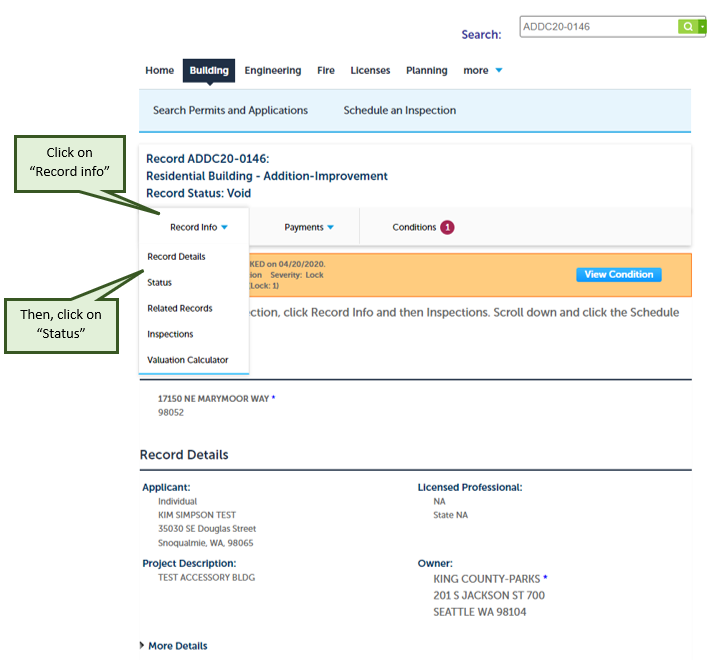Select Valuation Calculator menu item
713x660 pixels.
click(x=188, y=360)
